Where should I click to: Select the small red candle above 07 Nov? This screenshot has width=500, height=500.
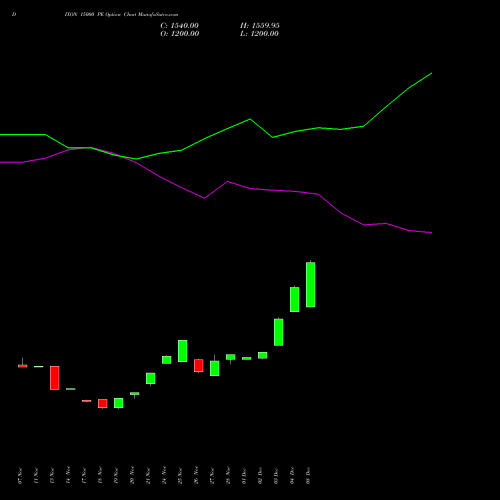click(23, 366)
